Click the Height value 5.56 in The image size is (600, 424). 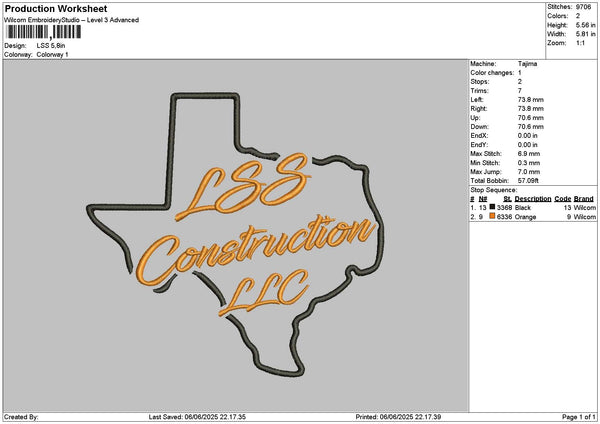click(x=585, y=25)
